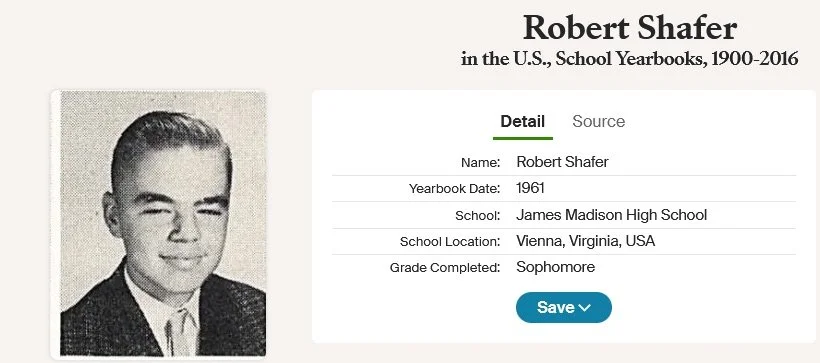Select James Madison High School value
This screenshot has width=820, height=363.
click(611, 214)
